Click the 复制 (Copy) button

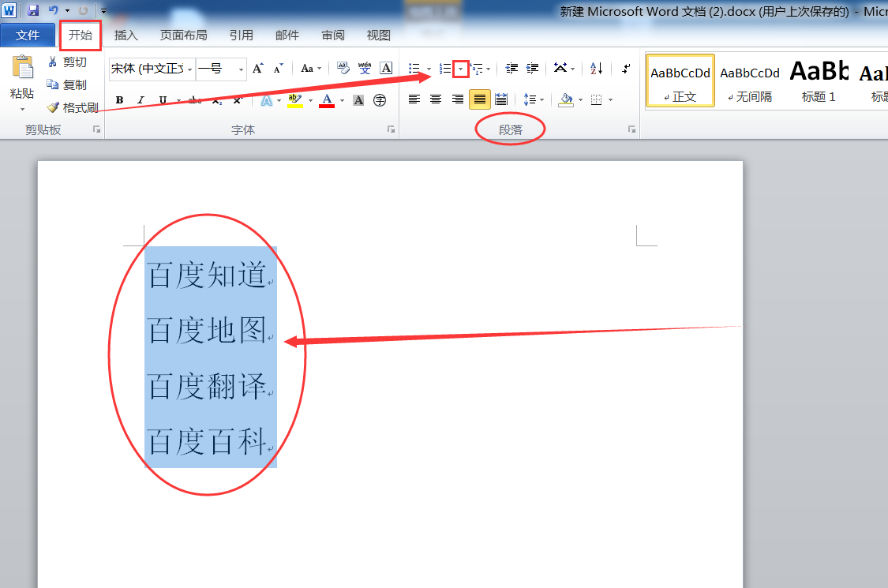tap(67, 84)
